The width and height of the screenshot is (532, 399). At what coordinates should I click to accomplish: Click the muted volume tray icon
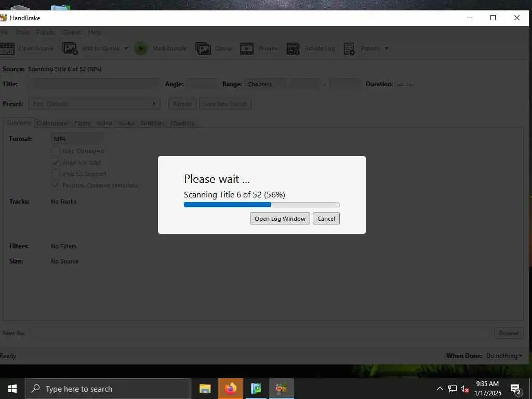[x=464, y=389]
